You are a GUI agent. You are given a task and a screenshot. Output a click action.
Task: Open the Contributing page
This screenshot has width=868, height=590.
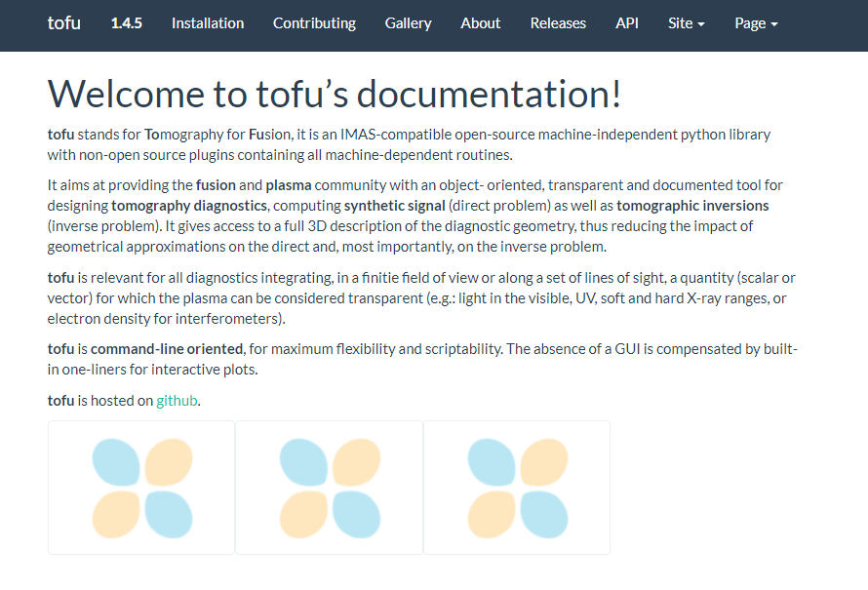pyautogui.click(x=314, y=23)
